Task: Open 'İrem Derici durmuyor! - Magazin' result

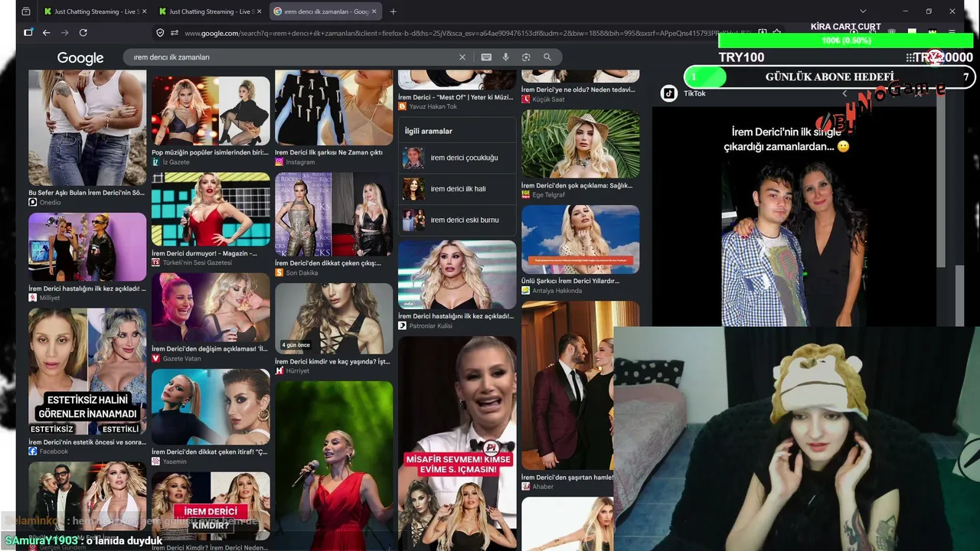Action: 204,253
